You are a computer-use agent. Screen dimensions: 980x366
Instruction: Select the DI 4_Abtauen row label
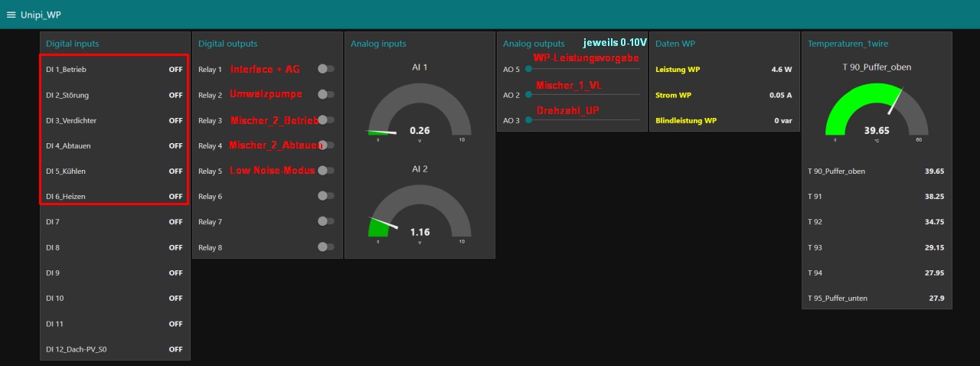click(x=68, y=145)
